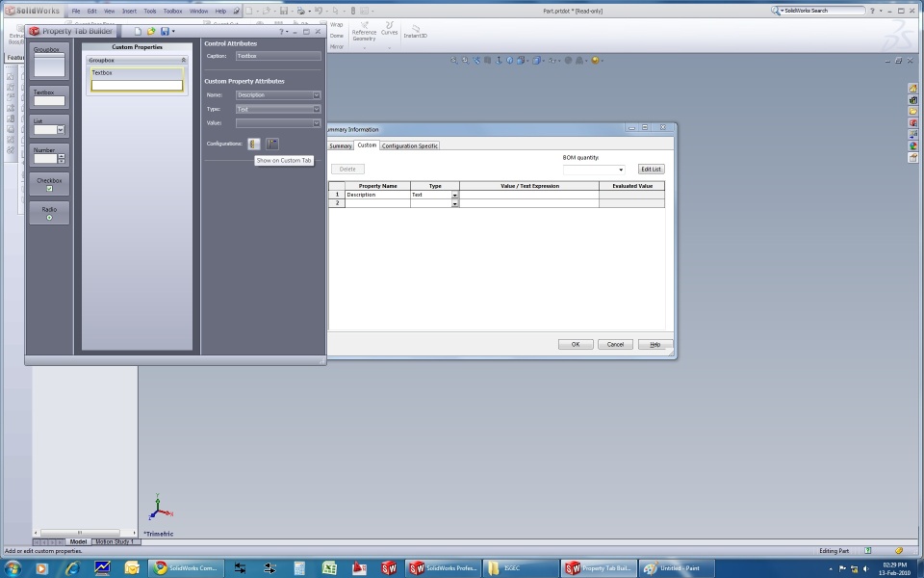The image size is (924, 578).
Task: Click the Save icon in SolidWorks main toolbar
Action: click(284, 11)
